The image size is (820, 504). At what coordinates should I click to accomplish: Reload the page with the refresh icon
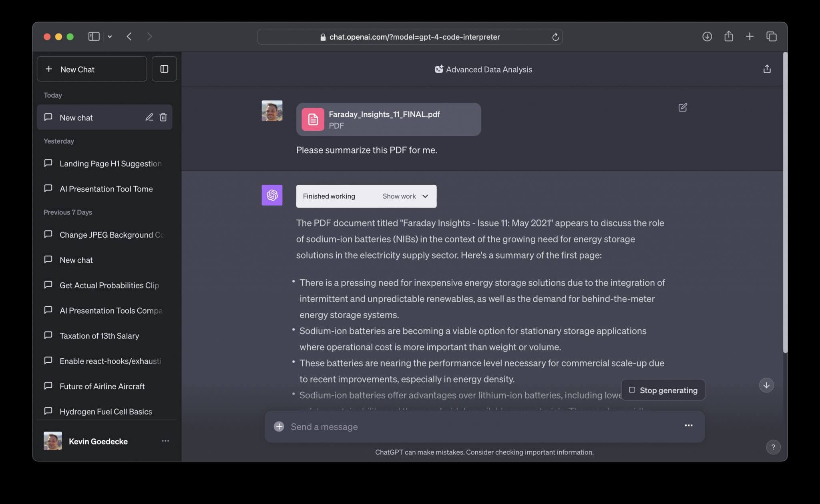click(555, 37)
